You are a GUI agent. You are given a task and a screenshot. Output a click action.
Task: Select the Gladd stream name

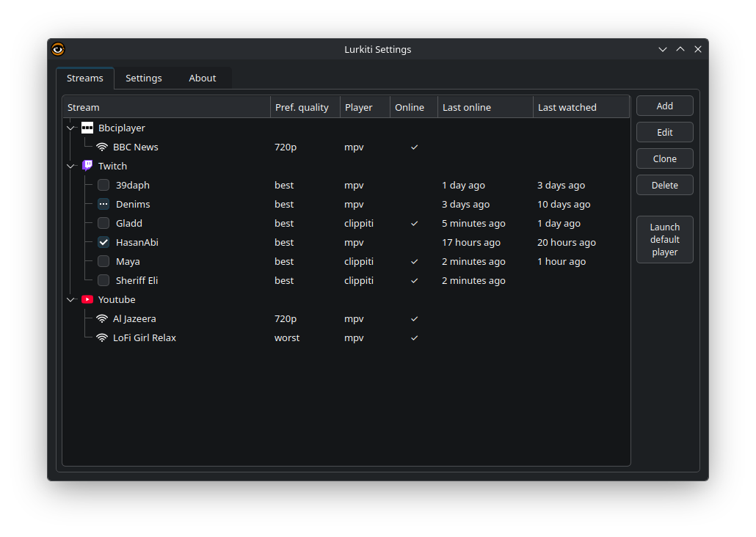[129, 223]
